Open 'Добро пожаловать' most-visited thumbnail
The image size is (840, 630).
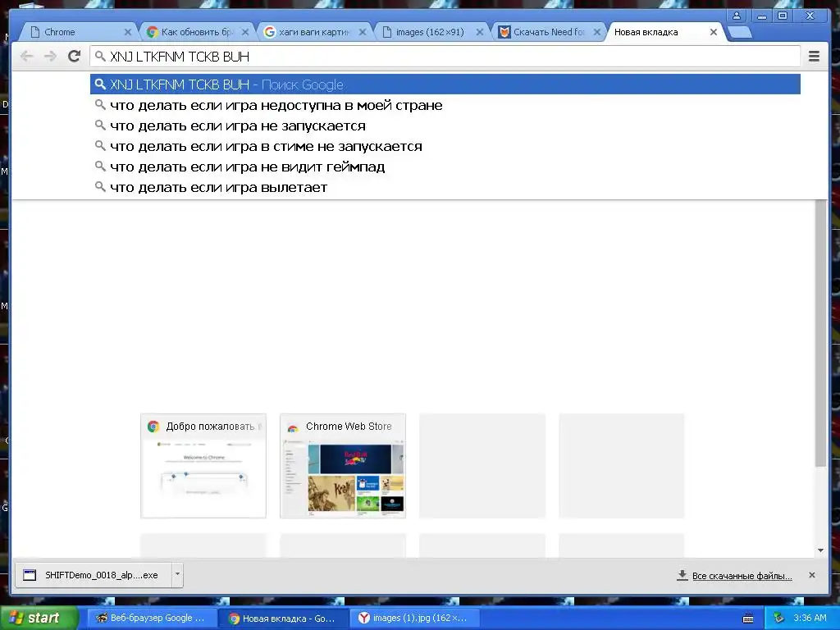[x=203, y=466]
